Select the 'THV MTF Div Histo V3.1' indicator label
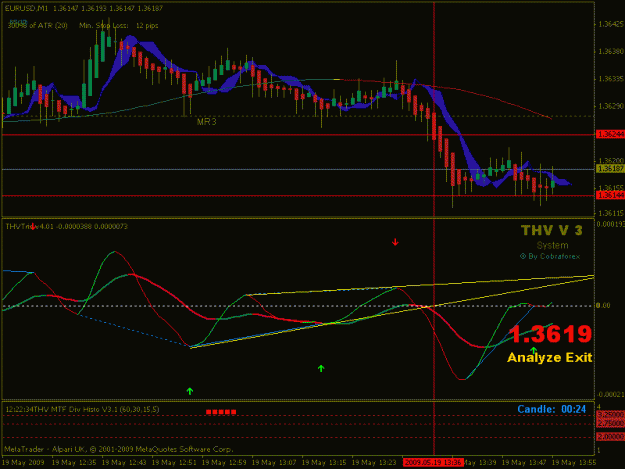This screenshot has height=469, width=625. [96, 409]
